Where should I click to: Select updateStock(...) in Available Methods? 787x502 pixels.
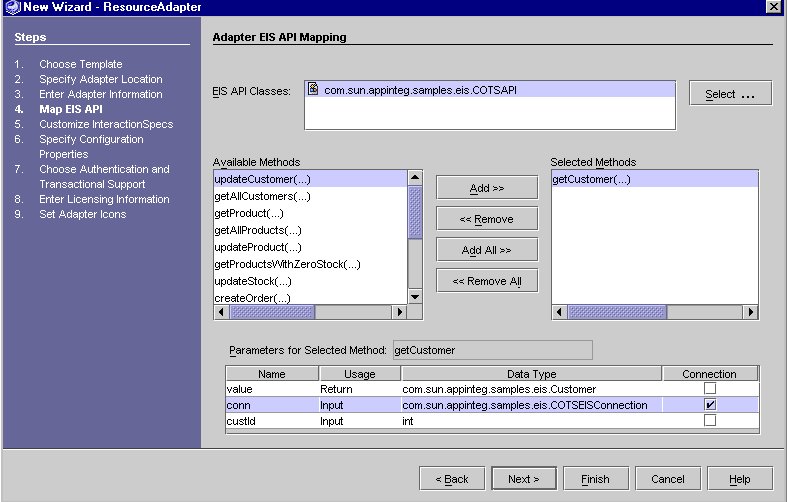click(310, 281)
